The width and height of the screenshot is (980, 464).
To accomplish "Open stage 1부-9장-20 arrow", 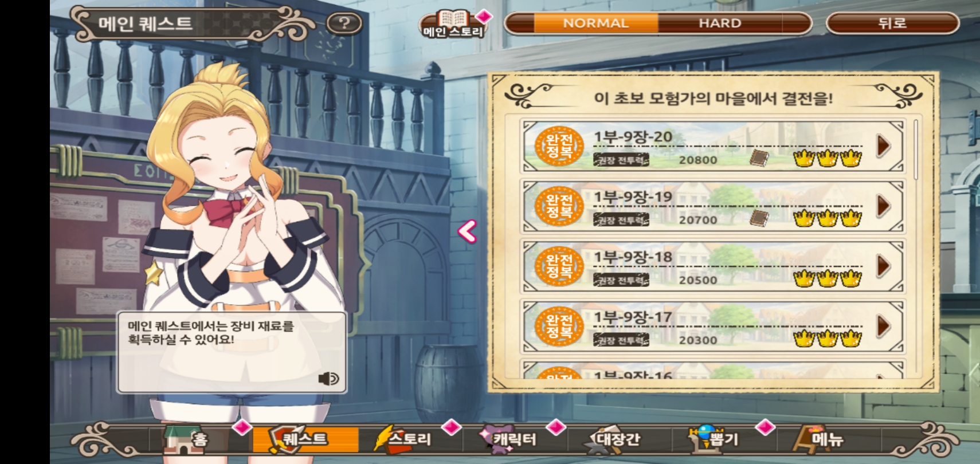I will (883, 146).
